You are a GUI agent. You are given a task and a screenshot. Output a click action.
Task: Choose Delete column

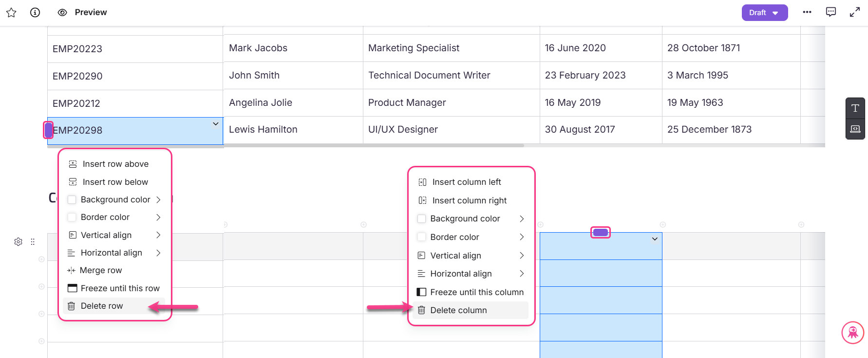(471, 310)
